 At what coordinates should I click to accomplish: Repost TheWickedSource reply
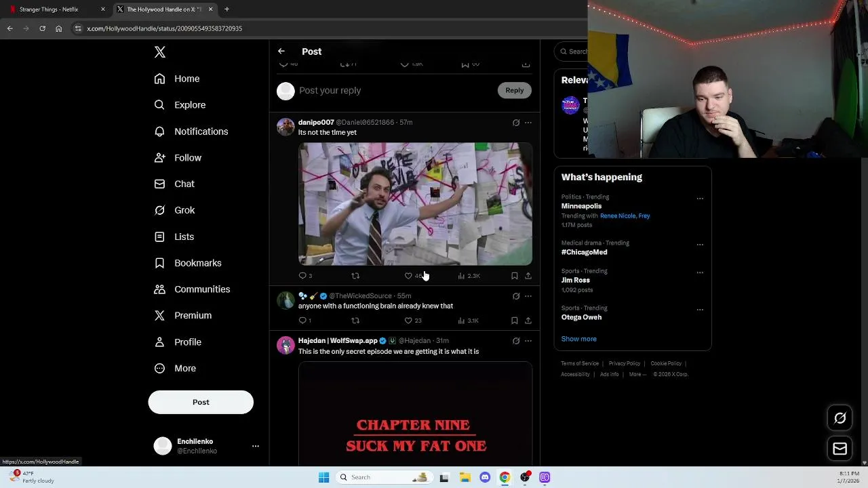coord(355,321)
